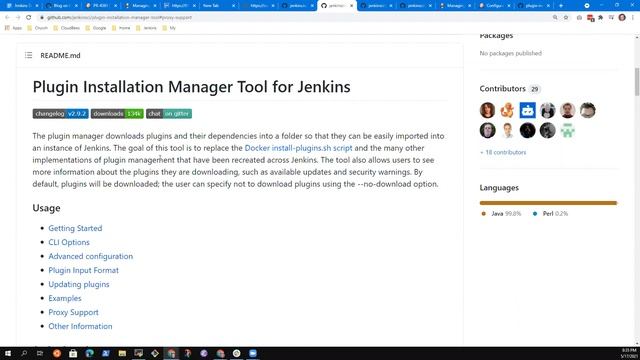Click the downloads 134k badge

click(117, 113)
